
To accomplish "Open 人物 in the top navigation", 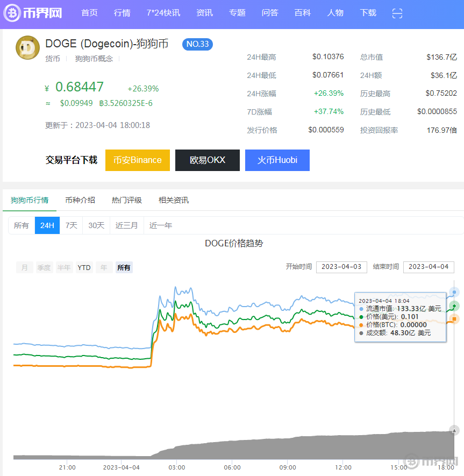I will (x=335, y=13).
